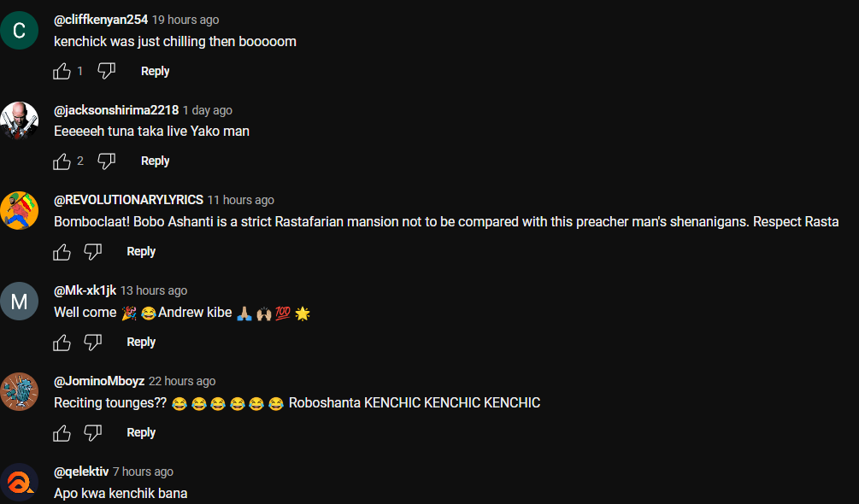Reply to the @Mk-xk1jk comment
Screen dimensions: 859x504
pos(141,342)
